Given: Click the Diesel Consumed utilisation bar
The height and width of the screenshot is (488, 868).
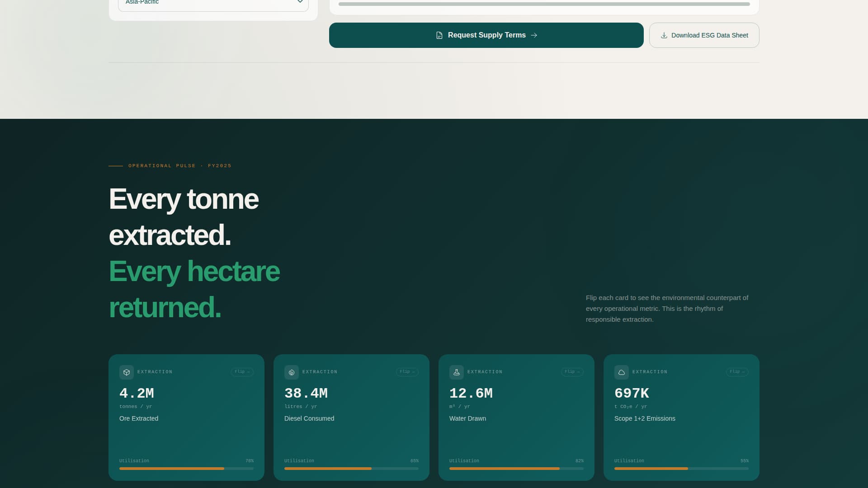Looking at the screenshot, I should [x=351, y=469].
